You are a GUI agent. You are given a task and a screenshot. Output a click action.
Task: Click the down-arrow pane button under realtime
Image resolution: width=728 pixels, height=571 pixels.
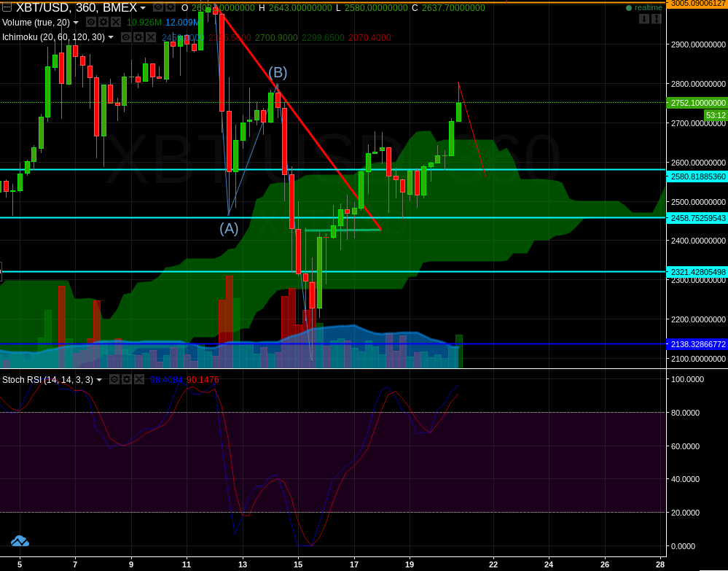pyautogui.click(x=644, y=19)
